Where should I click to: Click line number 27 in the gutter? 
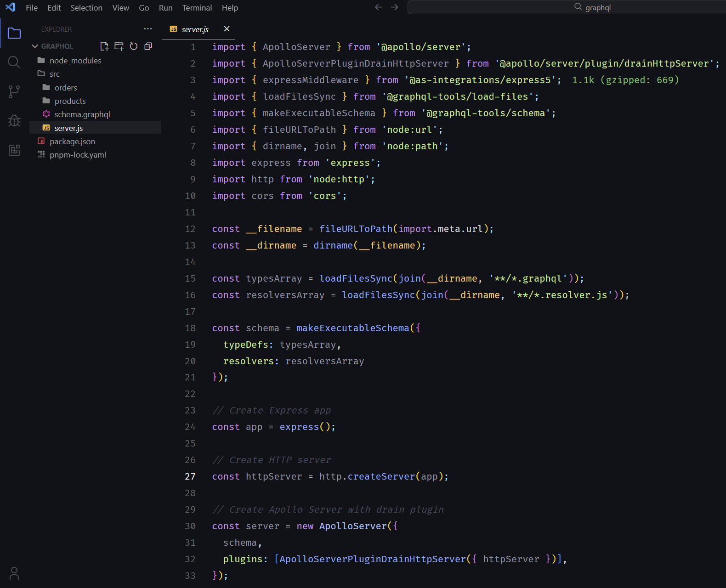[x=190, y=477]
